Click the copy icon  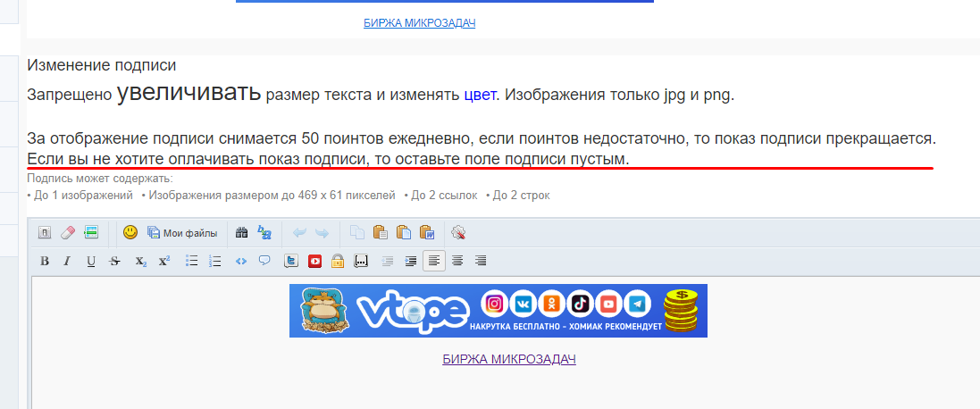(x=356, y=233)
